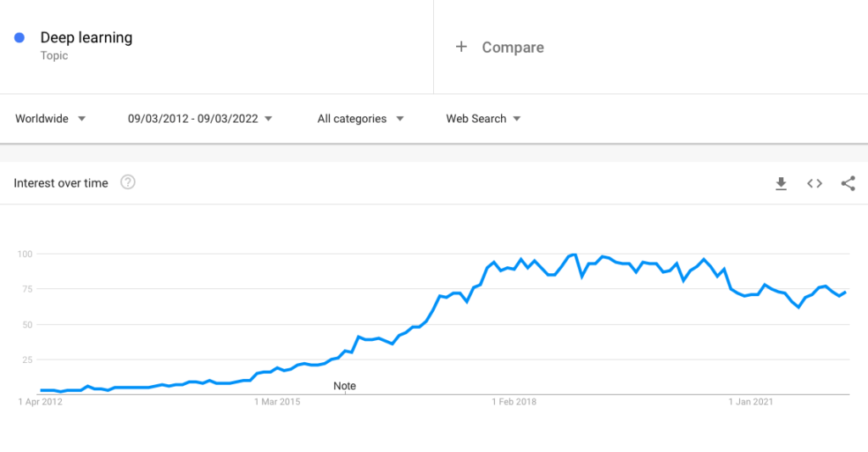
Task: Click the 1 Feb 2018 axis label
Action: [515, 402]
